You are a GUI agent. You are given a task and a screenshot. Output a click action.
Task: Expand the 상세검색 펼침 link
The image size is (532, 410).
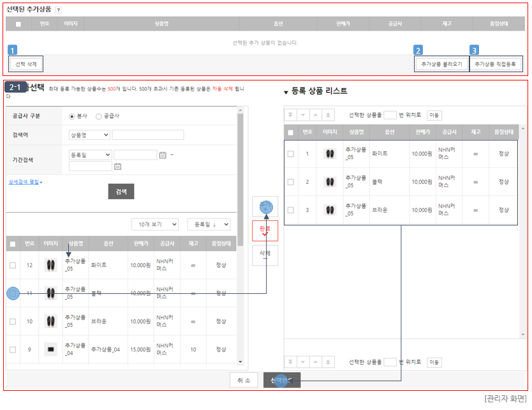[26, 182]
